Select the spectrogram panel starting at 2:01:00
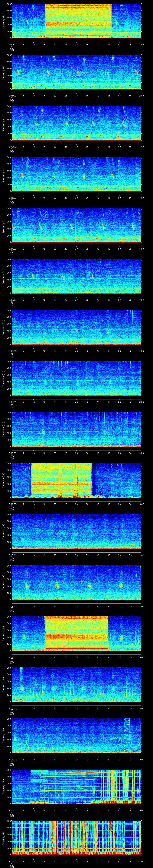 click(x=76, y=72)
